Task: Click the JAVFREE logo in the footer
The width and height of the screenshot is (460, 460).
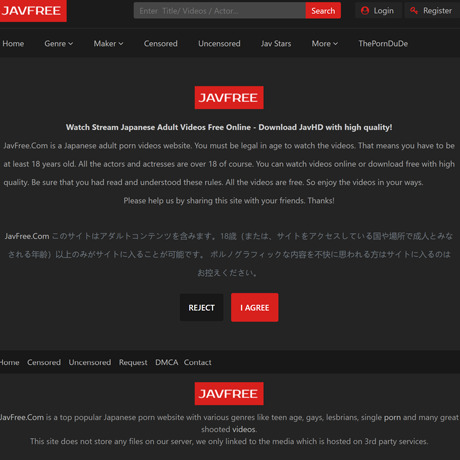Action: coord(229,394)
